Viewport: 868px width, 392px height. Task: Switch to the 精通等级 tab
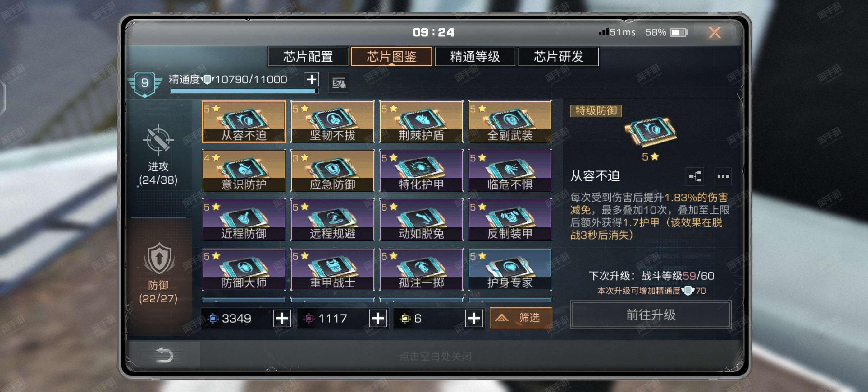[475, 56]
